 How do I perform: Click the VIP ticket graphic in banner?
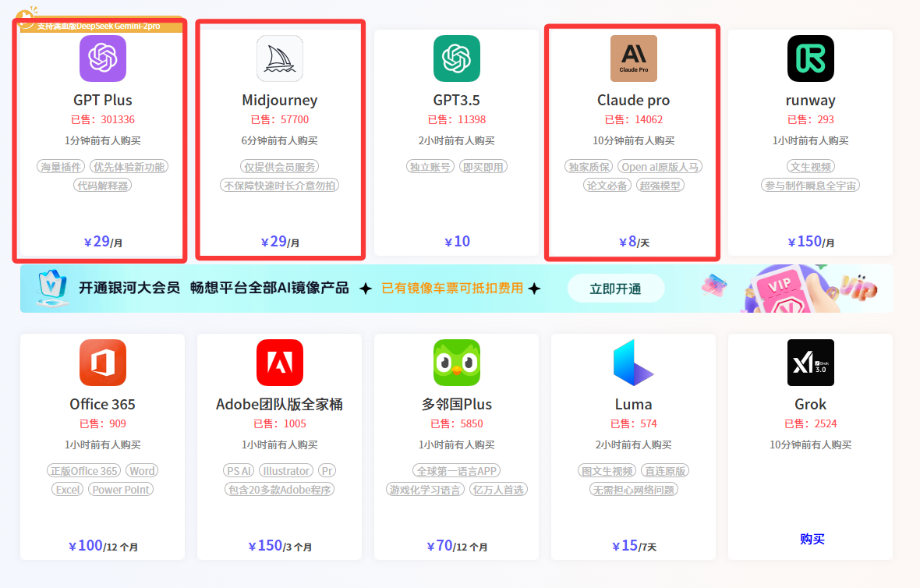click(x=786, y=289)
